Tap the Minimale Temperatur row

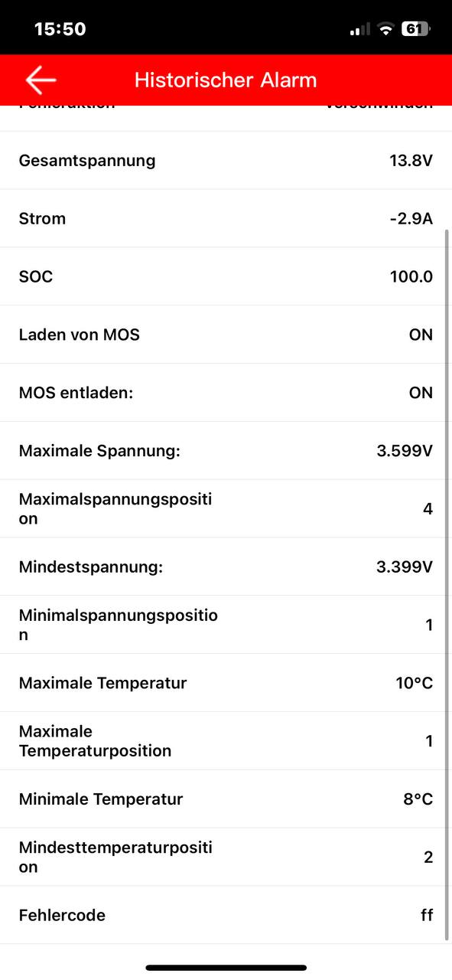(226, 799)
